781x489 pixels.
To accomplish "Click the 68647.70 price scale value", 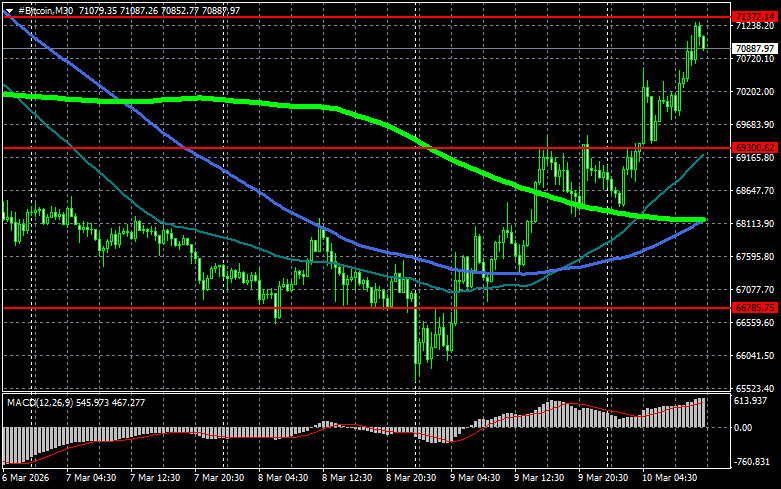I will point(755,191).
